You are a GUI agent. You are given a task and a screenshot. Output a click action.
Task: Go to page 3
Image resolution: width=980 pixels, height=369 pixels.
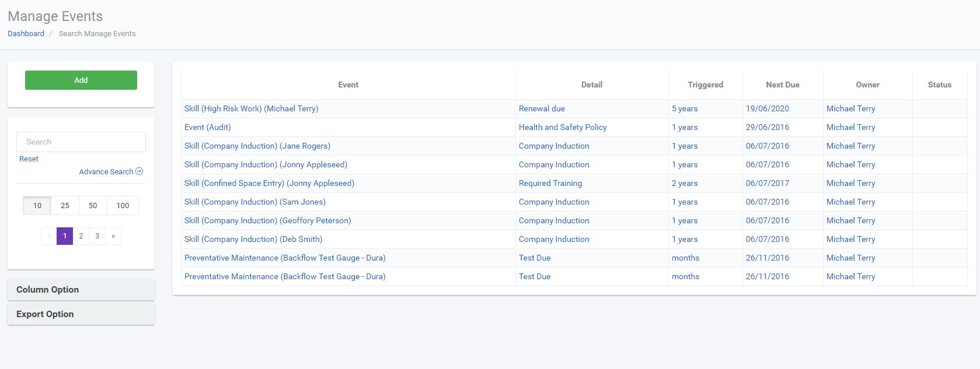tap(97, 236)
